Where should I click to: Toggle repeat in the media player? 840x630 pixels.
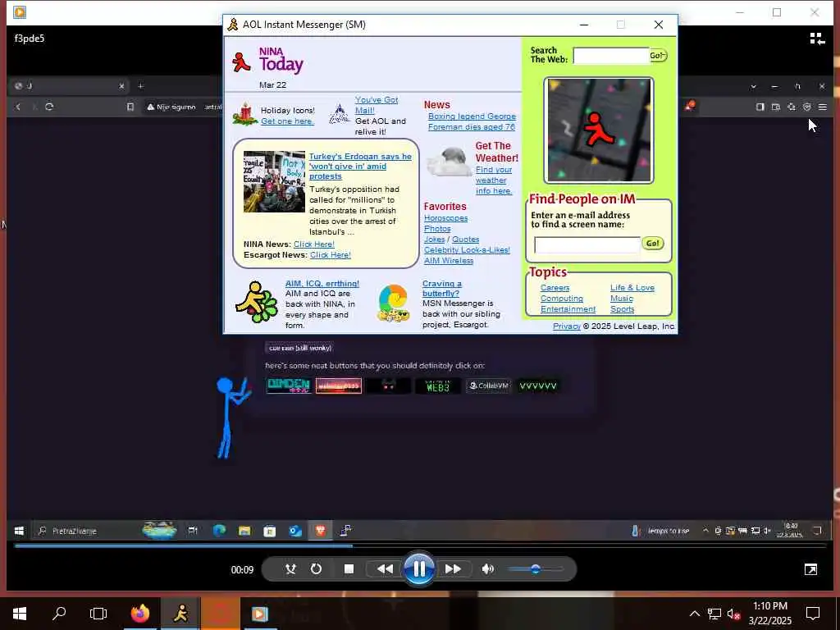click(x=316, y=569)
